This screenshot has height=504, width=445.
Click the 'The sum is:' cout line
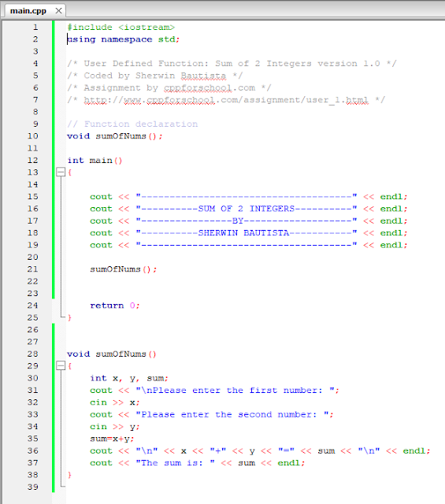(x=198, y=463)
